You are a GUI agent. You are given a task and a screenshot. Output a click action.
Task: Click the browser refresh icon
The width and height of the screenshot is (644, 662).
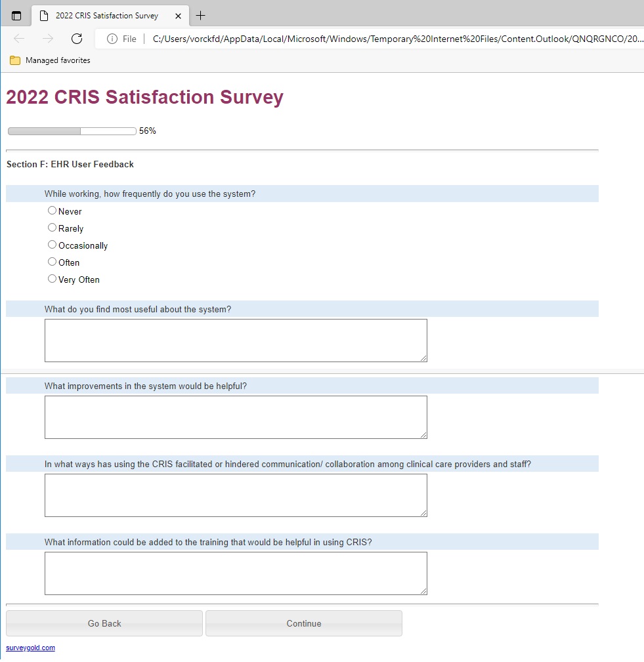pos(77,39)
